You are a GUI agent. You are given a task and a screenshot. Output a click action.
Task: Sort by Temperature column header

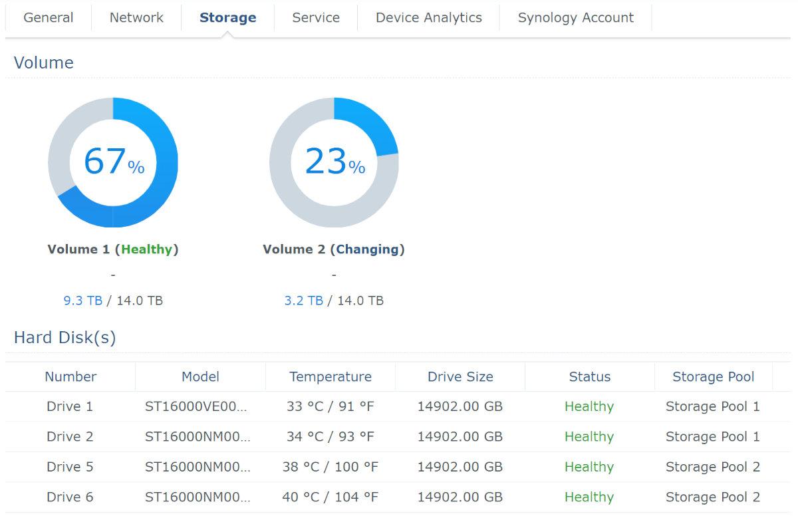point(331,377)
